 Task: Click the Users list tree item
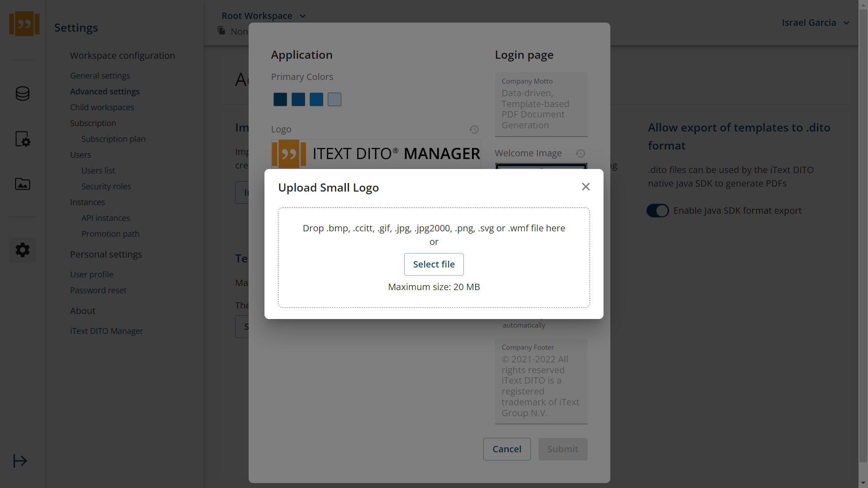tap(98, 170)
